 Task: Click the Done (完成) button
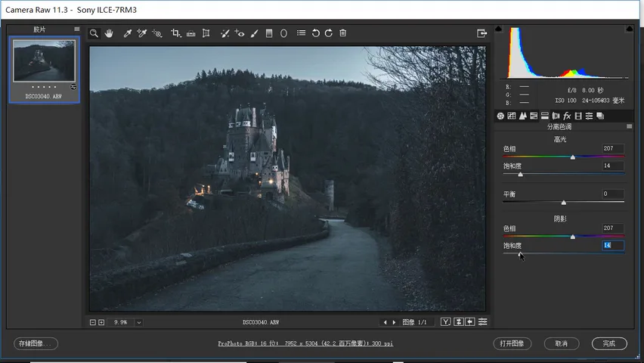tap(609, 343)
